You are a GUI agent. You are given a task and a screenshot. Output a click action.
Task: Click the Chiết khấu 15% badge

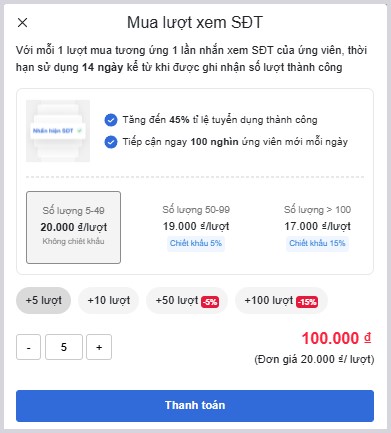(317, 243)
